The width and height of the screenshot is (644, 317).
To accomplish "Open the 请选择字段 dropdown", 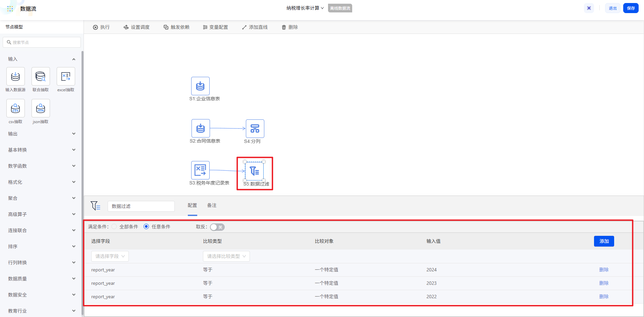I will click(x=110, y=256).
